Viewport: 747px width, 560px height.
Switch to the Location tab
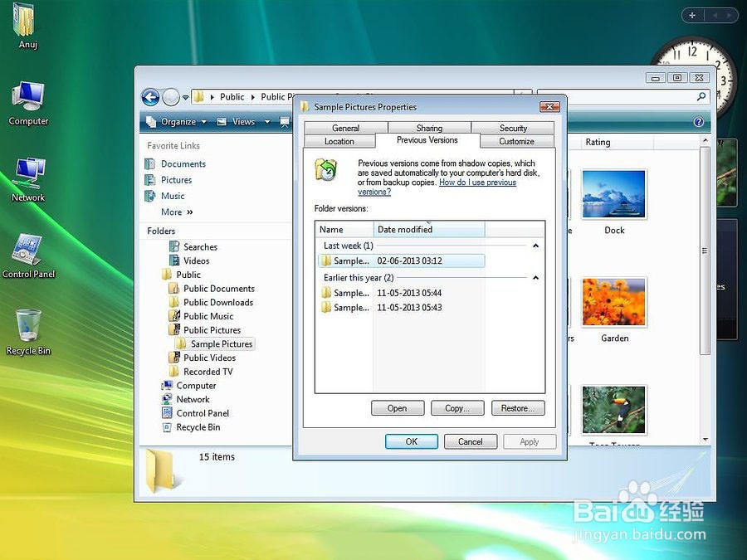[339, 141]
